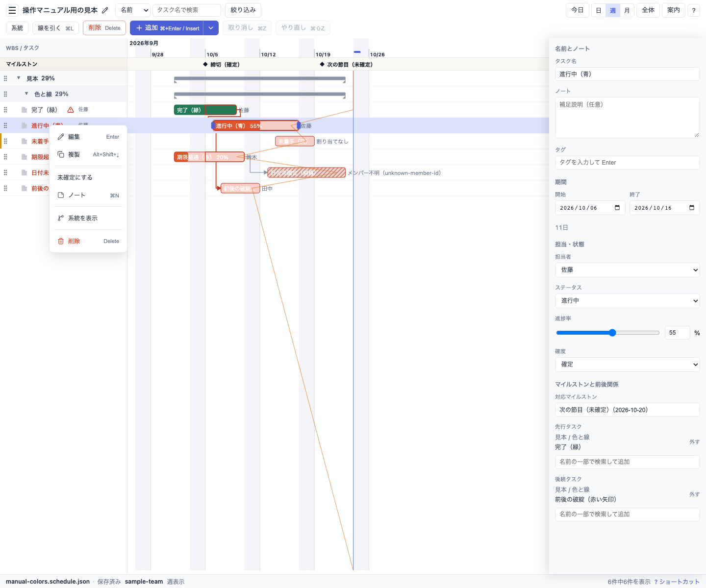Open the 担当者 dropdown showing 佐藤

627,270
